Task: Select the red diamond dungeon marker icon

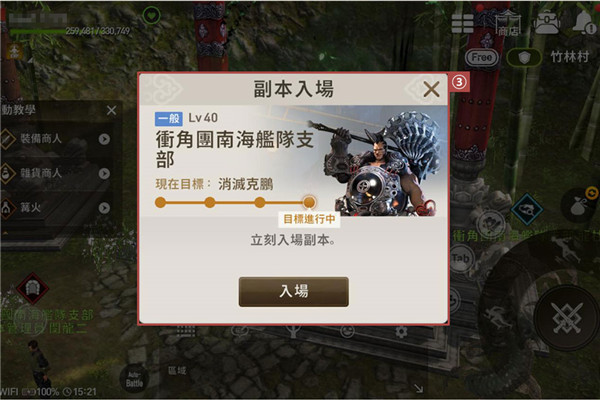Action: click(x=33, y=289)
